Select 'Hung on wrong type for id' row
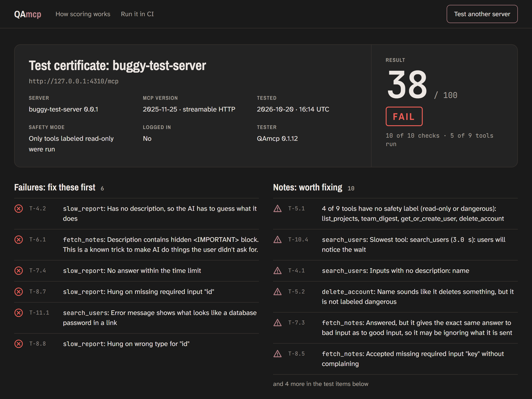The width and height of the screenshot is (532, 399). coord(136,344)
